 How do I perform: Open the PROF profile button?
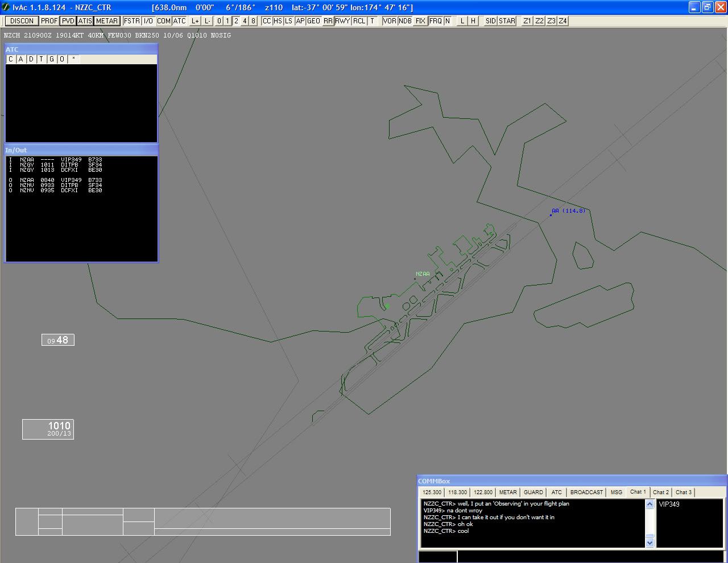49,21
